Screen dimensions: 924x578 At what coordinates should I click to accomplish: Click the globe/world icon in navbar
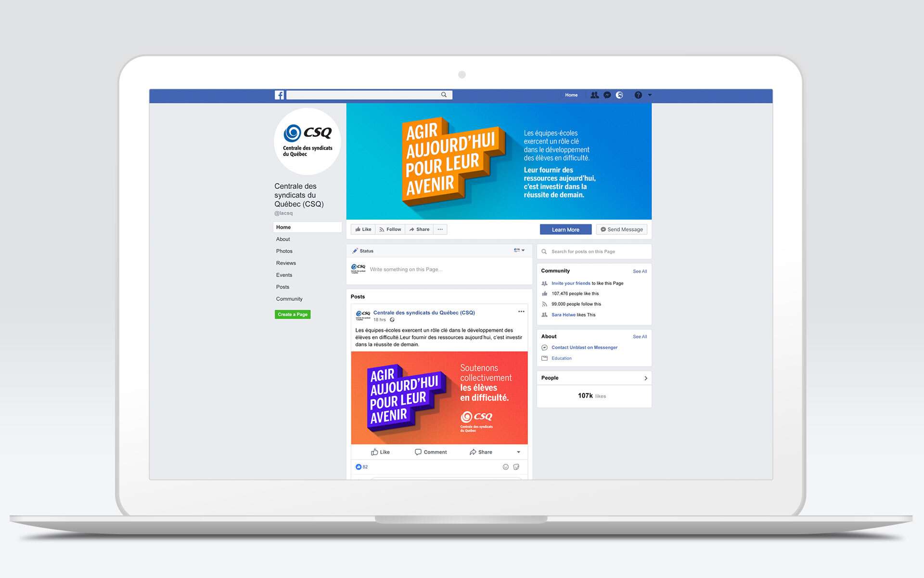tap(619, 94)
